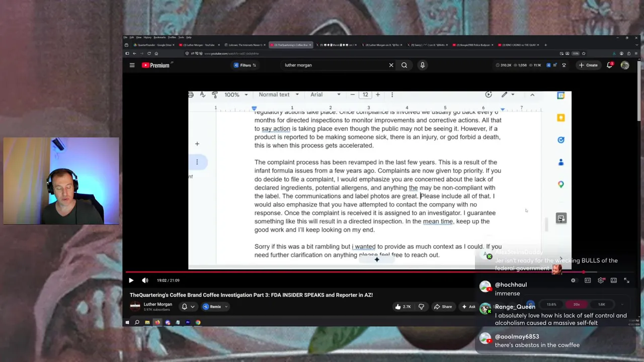The width and height of the screenshot is (644, 362).
Task: Switch to the KINO CASINO browser tab
Action: [x=517, y=45]
